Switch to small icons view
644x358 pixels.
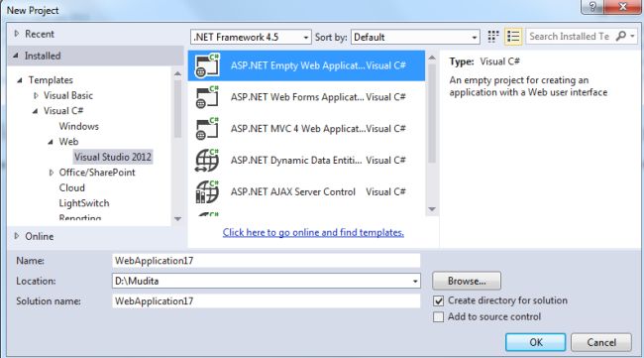493,37
